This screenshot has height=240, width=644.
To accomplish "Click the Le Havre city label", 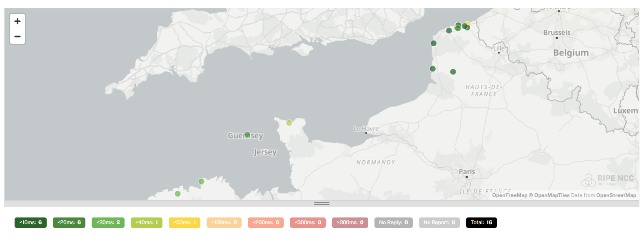I will pyautogui.click(x=366, y=129).
